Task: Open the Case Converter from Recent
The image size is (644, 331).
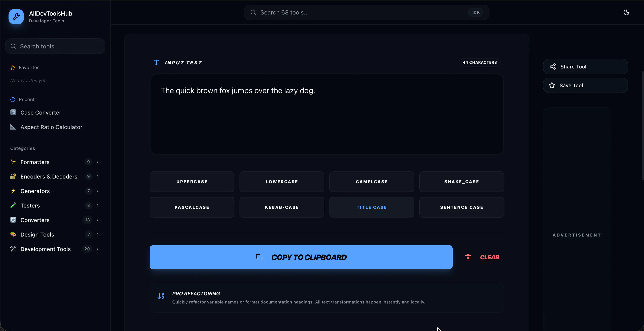Action: 41,112
